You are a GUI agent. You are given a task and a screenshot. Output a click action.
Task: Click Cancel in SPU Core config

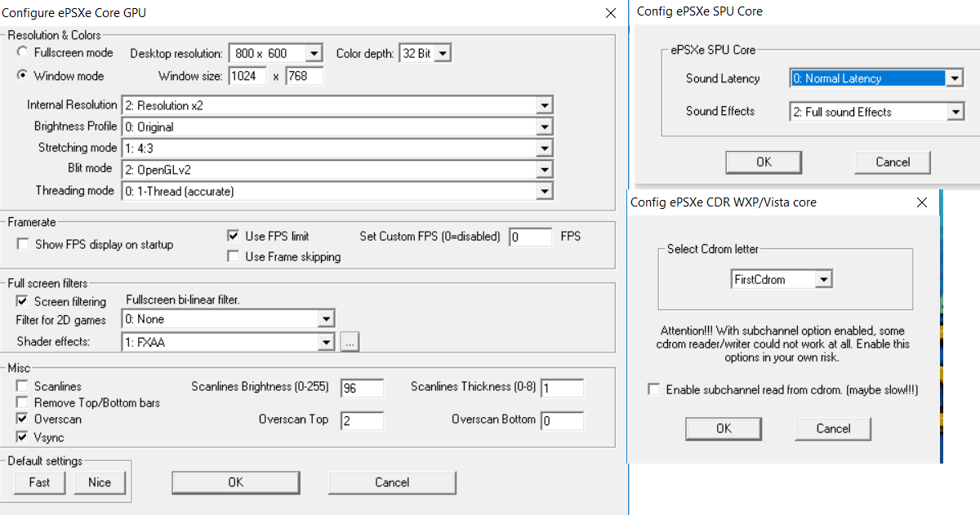893,162
